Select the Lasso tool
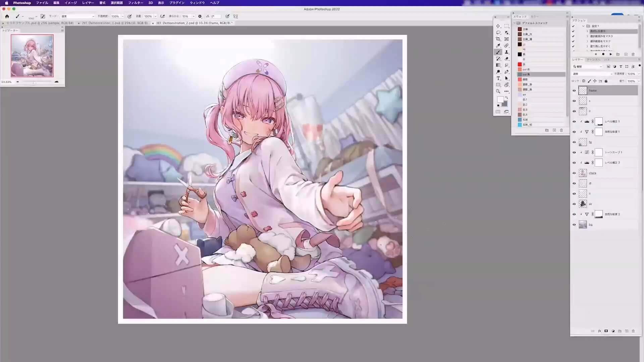The width and height of the screenshot is (644, 362). [x=498, y=33]
